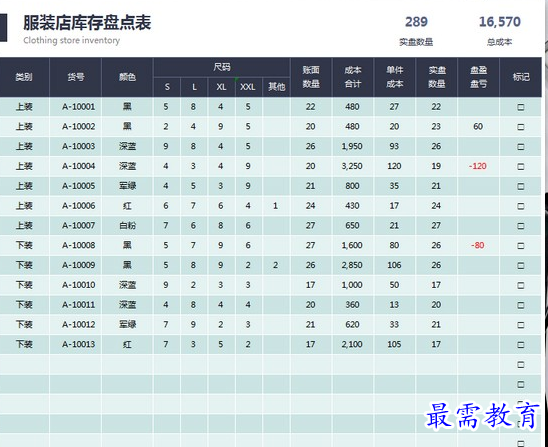This screenshot has height=447, width=548.
Task: Click the 标记 column header
Action: pyautogui.click(x=521, y=77)
